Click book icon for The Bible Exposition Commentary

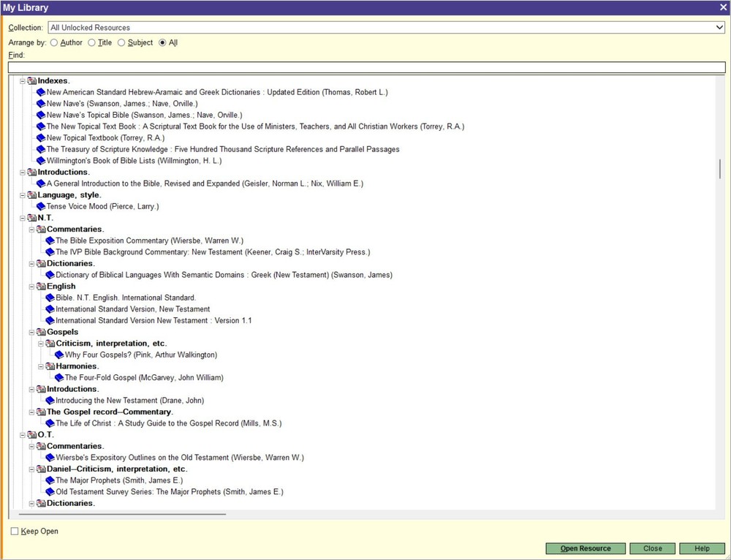coord(50,241)
